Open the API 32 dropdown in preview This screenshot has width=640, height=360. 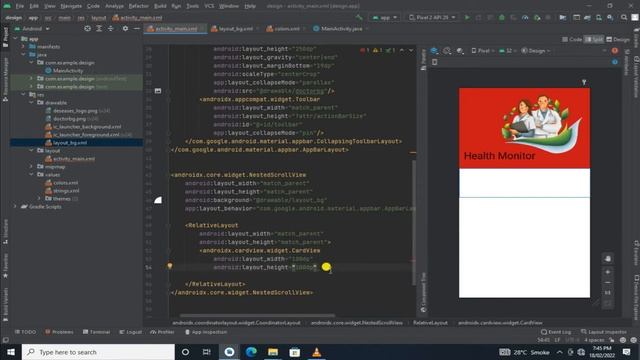pyautogui.click(x=508, y=51)
